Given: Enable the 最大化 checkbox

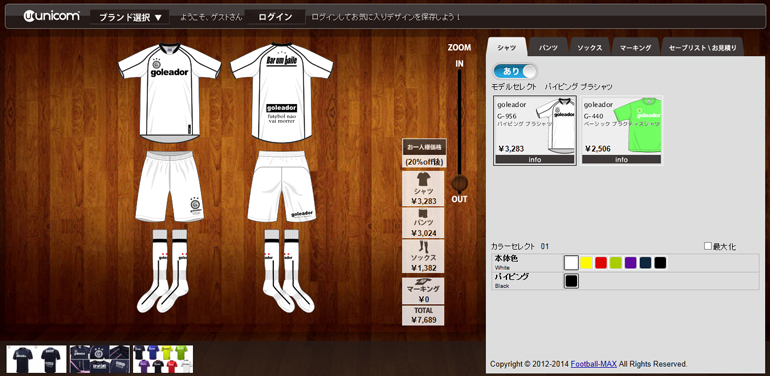Looking at the screenshot, I should pos(708,246).
